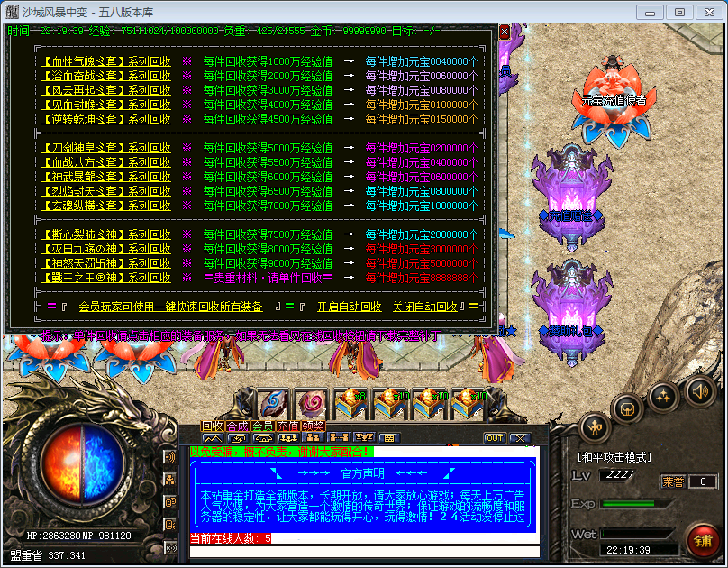Click the green Exp progress bar

coord(634,504)
